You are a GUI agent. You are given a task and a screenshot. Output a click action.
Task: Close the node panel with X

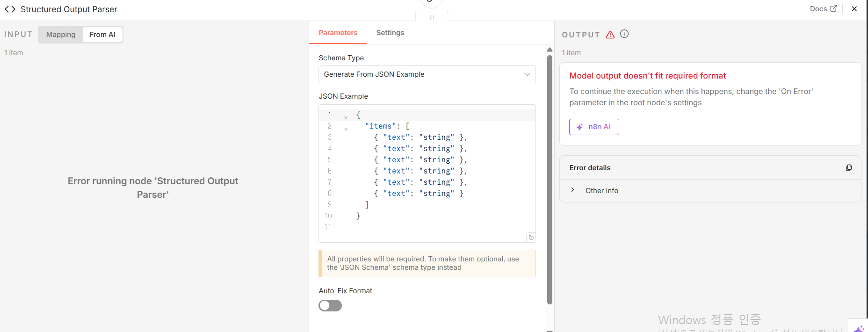(x=854, y=9)
